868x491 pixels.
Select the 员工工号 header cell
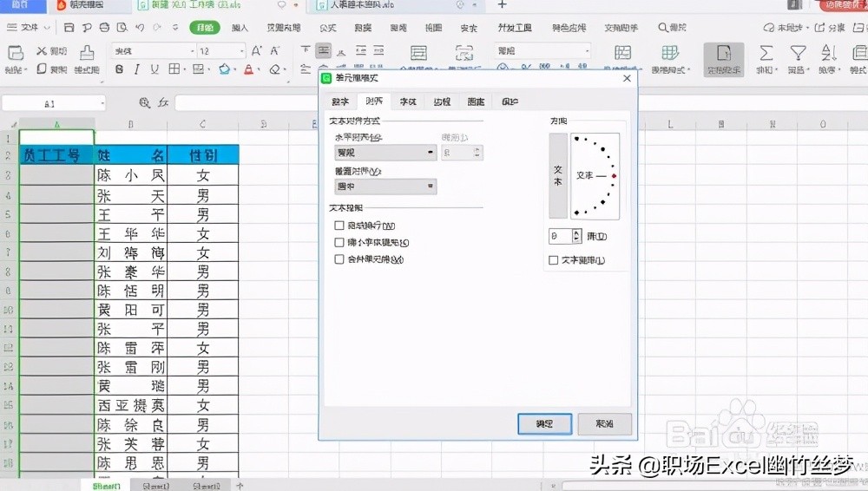[x=56, y=155]
